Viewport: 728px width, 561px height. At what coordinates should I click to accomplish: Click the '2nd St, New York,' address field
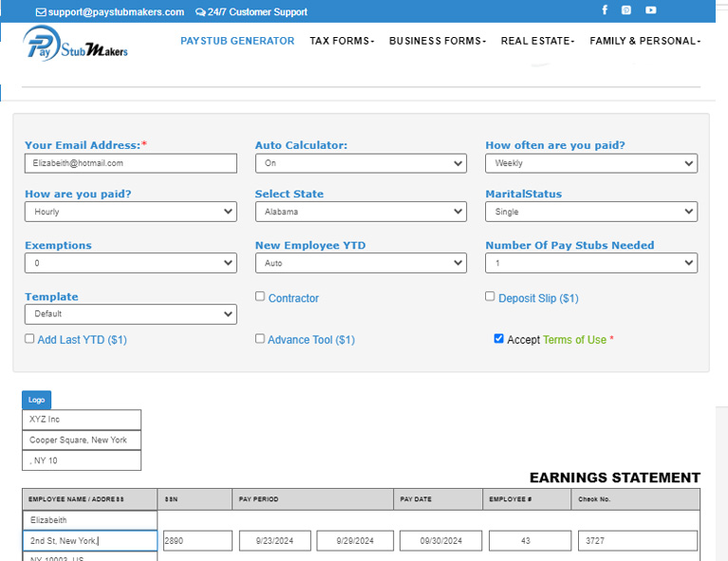click(x=89, y=540)
